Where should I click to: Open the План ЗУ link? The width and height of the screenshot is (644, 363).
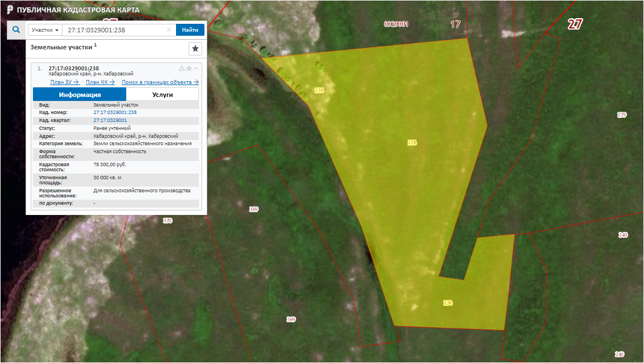tap(64, 82)
